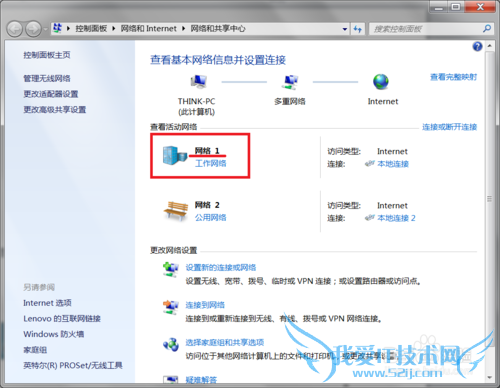Open the 连接到网络 link
The width and height of the screenshot is (500, 388).
click(x=205, y=305)
